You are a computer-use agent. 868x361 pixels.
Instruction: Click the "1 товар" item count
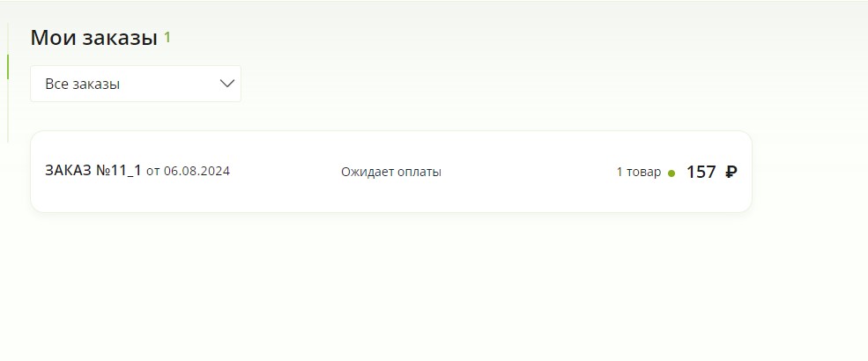(x=639, y=172)
